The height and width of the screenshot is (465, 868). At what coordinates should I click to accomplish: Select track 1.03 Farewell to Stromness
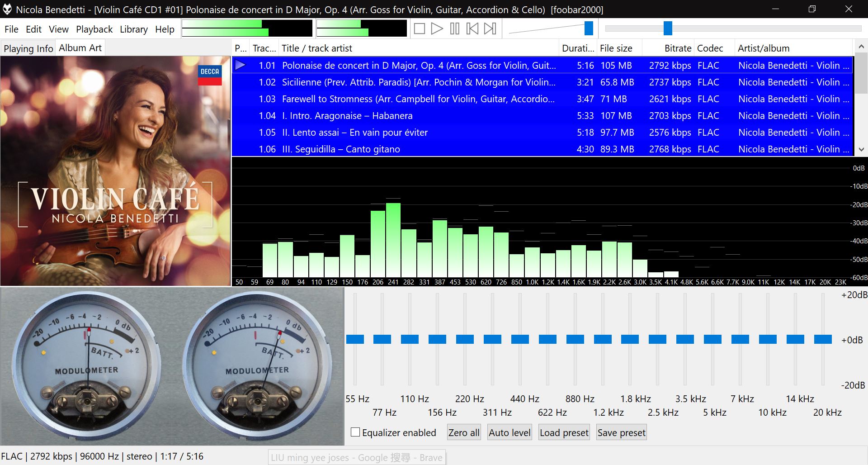[x=542, y=99]
